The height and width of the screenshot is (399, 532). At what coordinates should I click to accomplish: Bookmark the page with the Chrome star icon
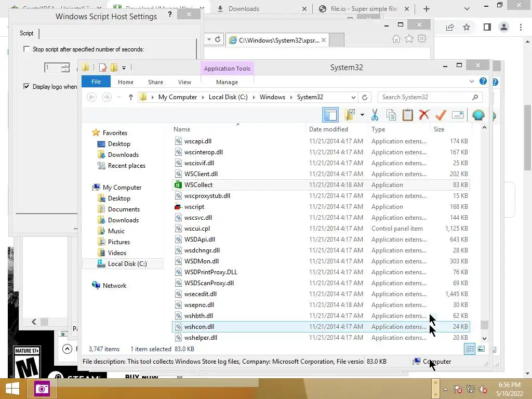(467, 27)
